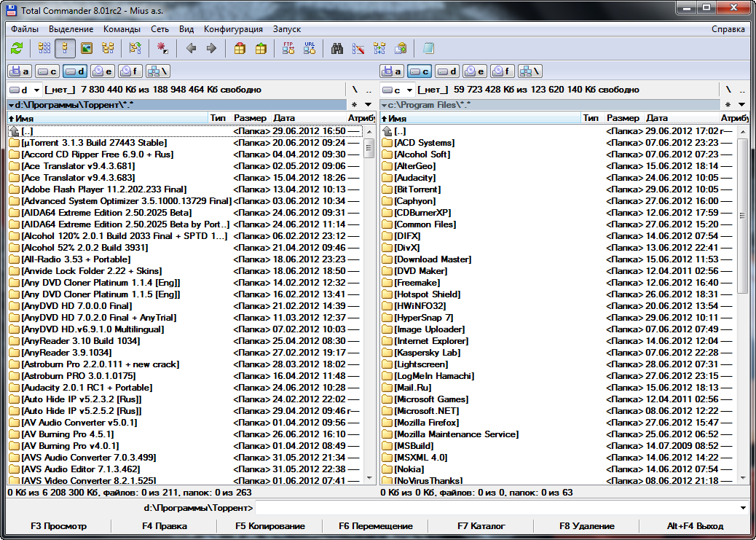The image size is (756, 540).
Task: Synchronize directories between panels
Action: click(x=379, y=48)
